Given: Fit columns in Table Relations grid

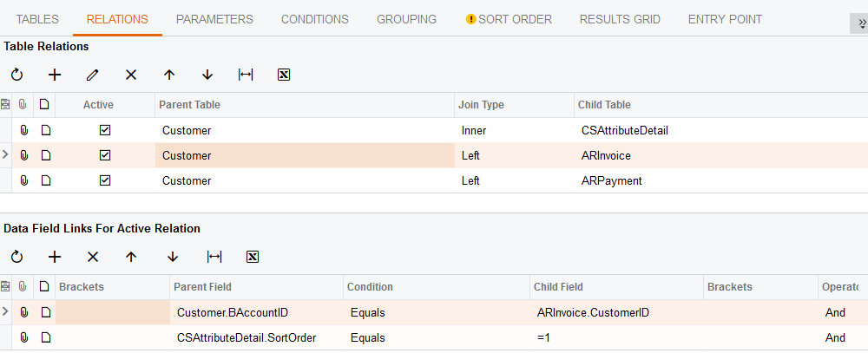Looking at the screenshot, I should (x=246, y=75).
